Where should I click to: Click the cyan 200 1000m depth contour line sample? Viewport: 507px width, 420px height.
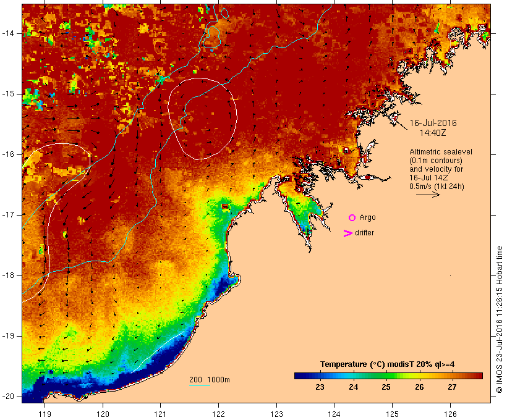click(x=200, y=386)
